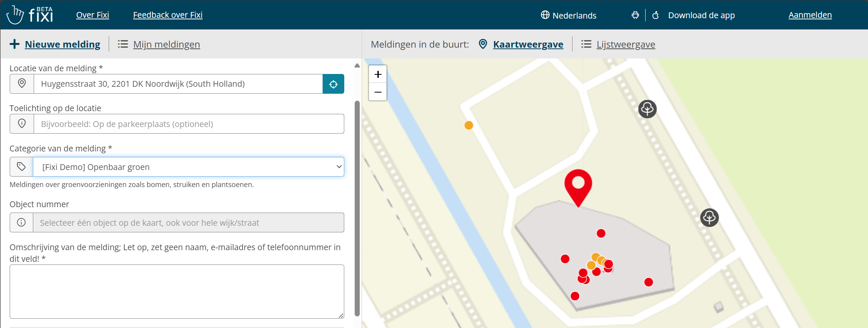The image size is (868, 328).
Task: Click the info icon beside Object nummer
Action: coord(21,222)
